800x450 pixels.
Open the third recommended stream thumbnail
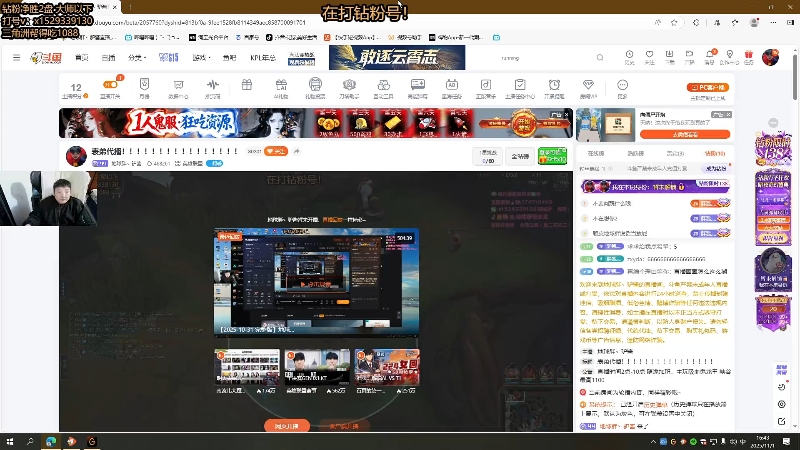(387, 367)
